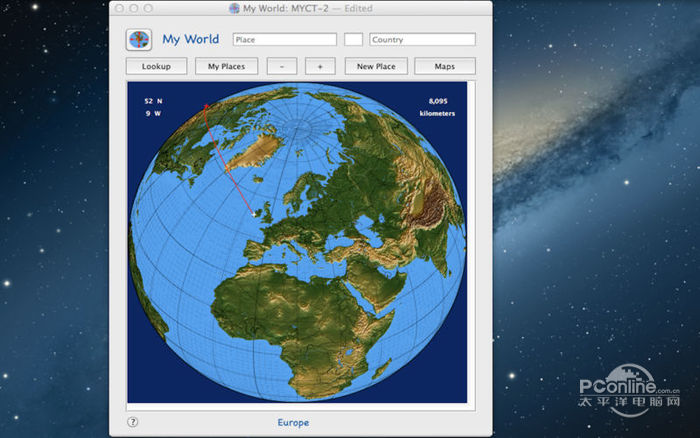
Task: Click the kilometers unit label
Action: click(x=437, y=113)
